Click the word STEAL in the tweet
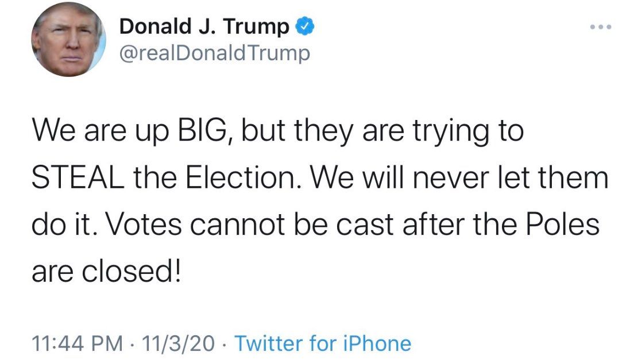630x364 pixels. tap(77, 179)
